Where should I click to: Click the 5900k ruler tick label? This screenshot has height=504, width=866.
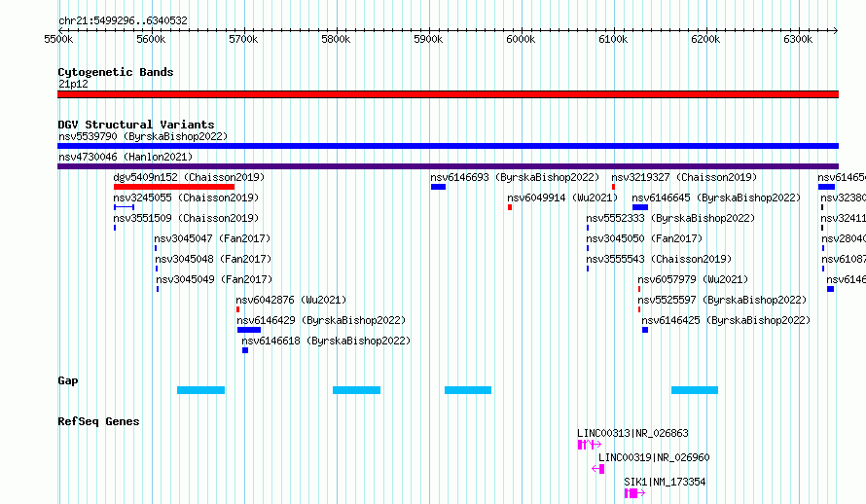click(x=428, y=39)
